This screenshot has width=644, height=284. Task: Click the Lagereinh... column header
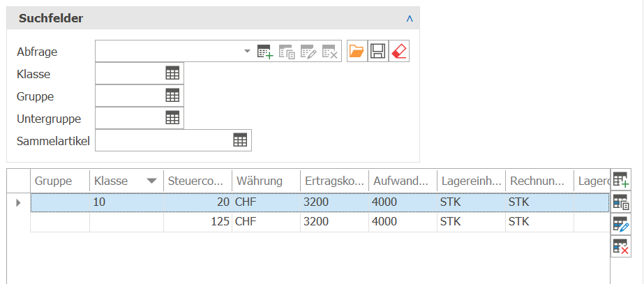[471, 181]
